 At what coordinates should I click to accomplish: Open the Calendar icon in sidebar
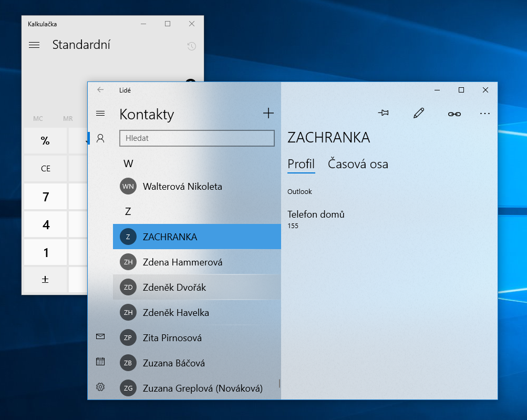(100, 362)
